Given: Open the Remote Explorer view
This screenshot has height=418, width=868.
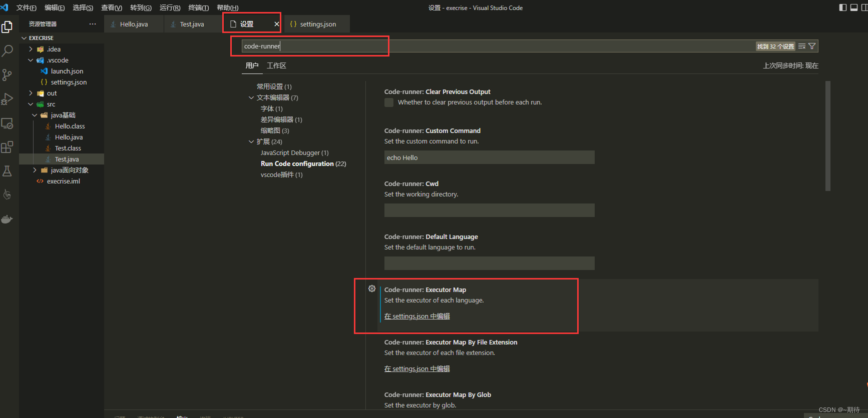Looking at the screenshot, I should pos(7,123).
